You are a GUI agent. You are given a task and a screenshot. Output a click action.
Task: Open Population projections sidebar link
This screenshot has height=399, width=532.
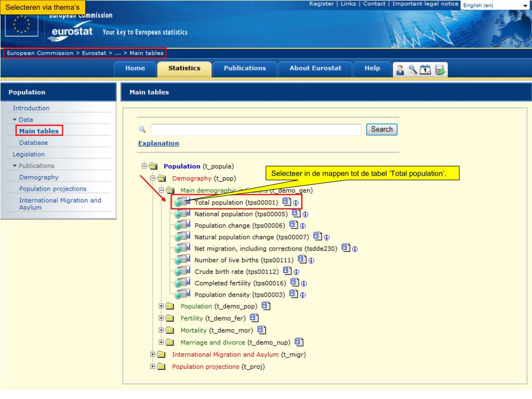tap(53, 189)
